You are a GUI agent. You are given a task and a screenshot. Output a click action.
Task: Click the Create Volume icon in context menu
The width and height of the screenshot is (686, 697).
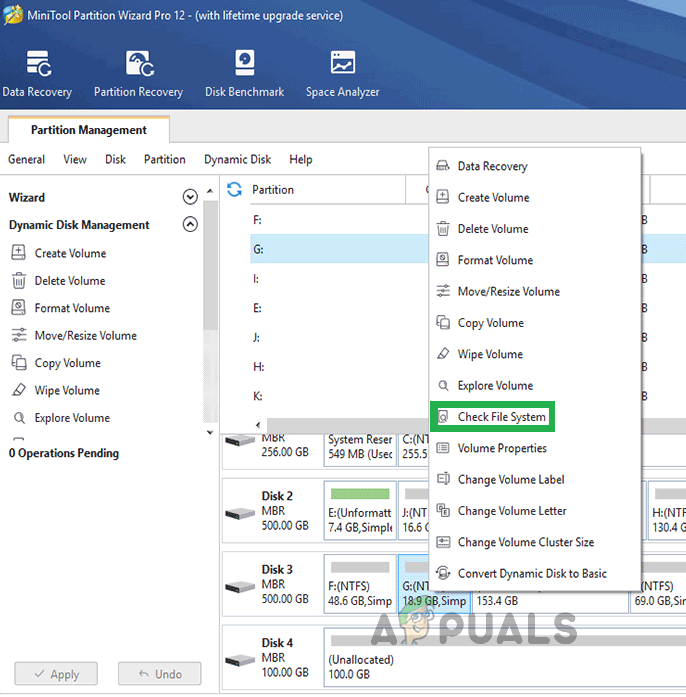tap(442, 196)
